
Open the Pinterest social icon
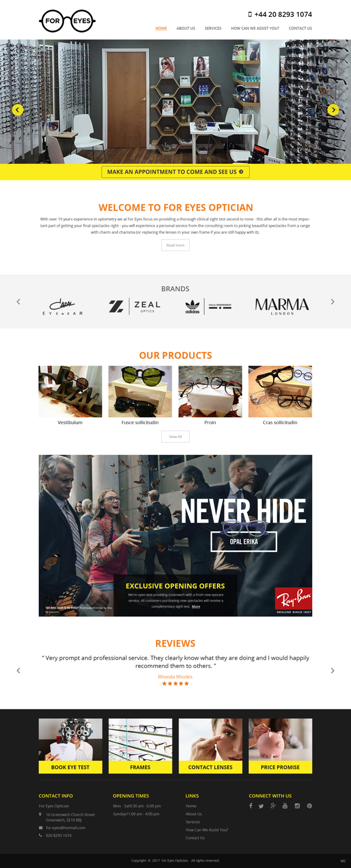click(x=309, y=806)
